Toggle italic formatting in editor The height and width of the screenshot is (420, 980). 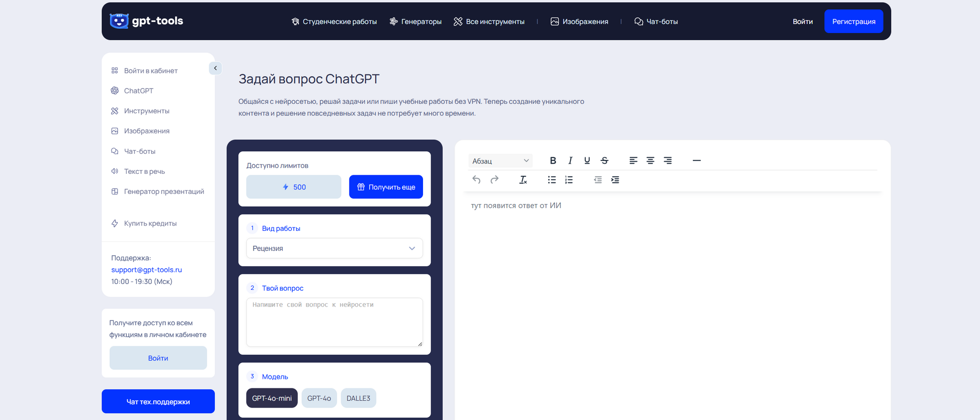[x=570, y=161]
